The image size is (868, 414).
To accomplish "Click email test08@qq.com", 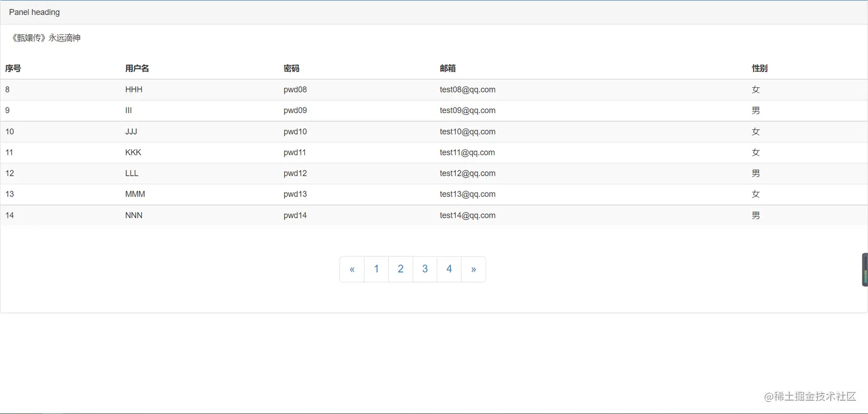I will pos(468,90).
